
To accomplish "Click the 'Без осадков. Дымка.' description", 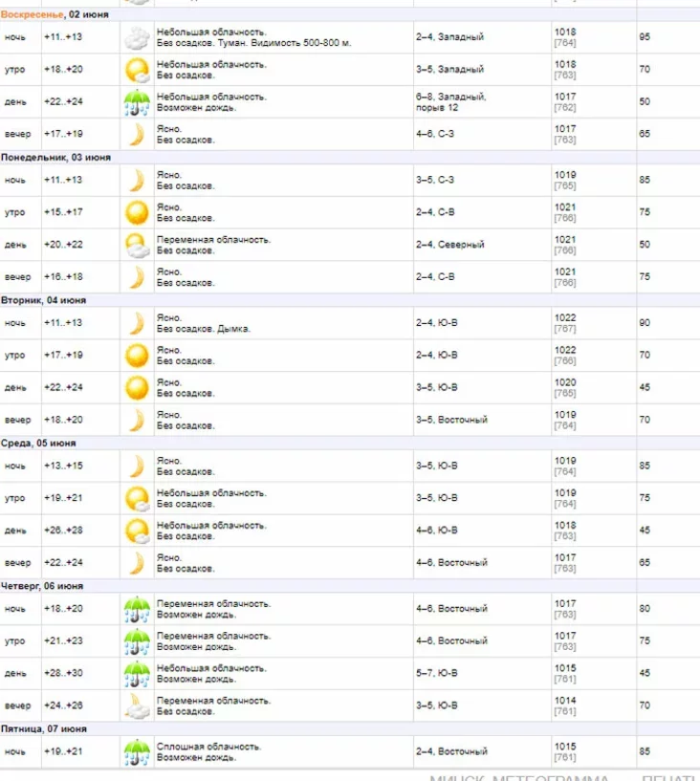I will click(204, 329).
